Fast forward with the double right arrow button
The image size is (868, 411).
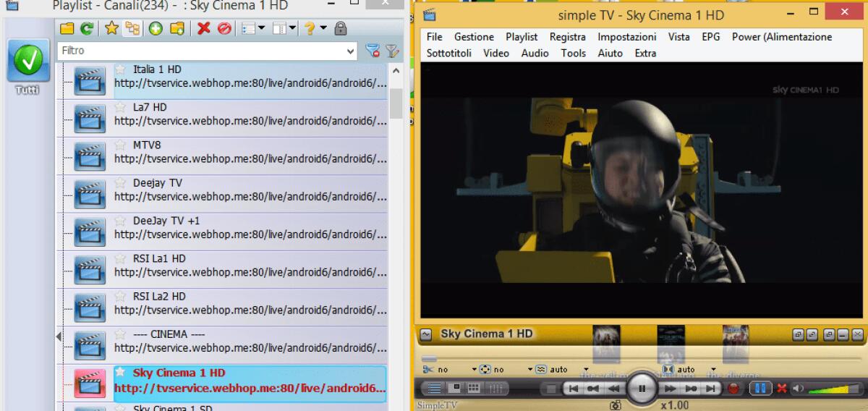[x=671, y=389]
